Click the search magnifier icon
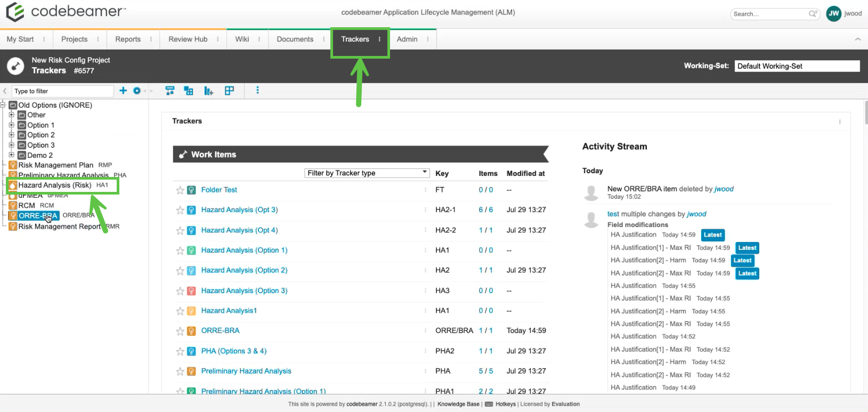The height and width of the screenshot is (412, 868). pyautogui.click(x=812, y=14)
